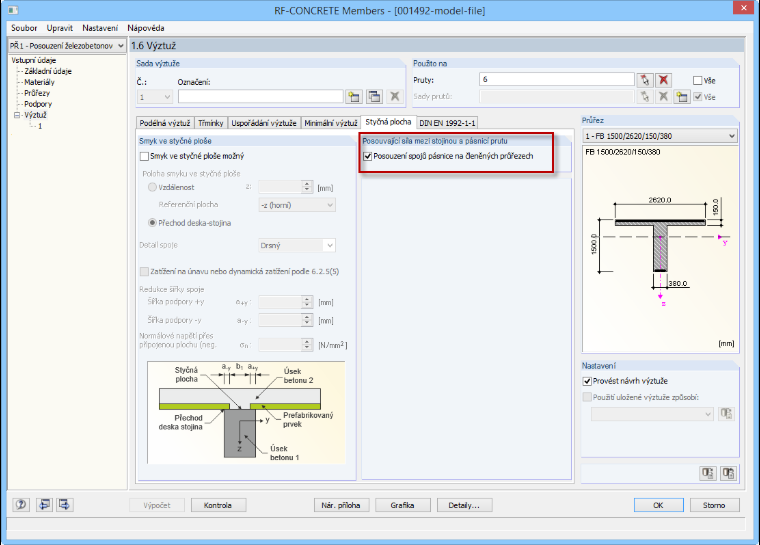This screenshot has height=545, width=760.
Task: Open the Nastavení menu
Action: coord(100,28)
